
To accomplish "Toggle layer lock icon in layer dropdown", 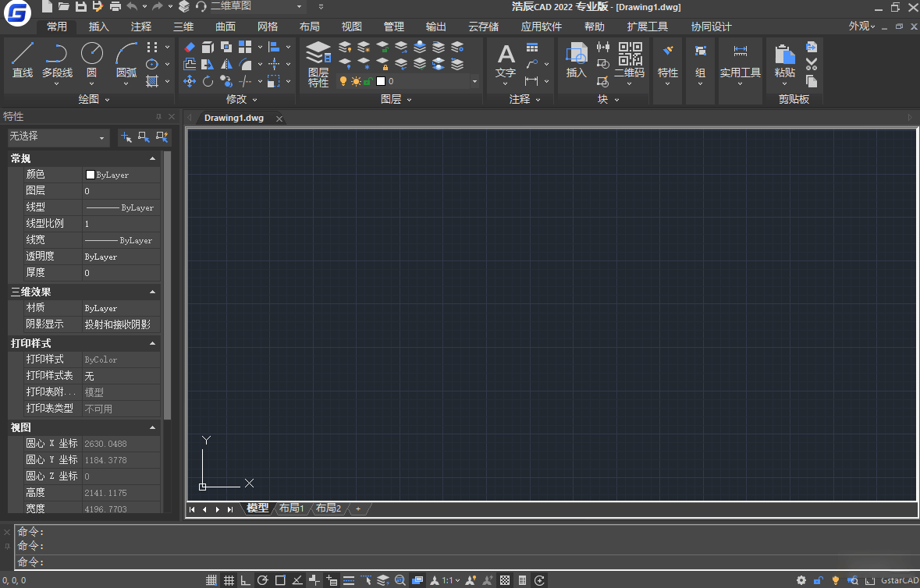I will (368, 81).
